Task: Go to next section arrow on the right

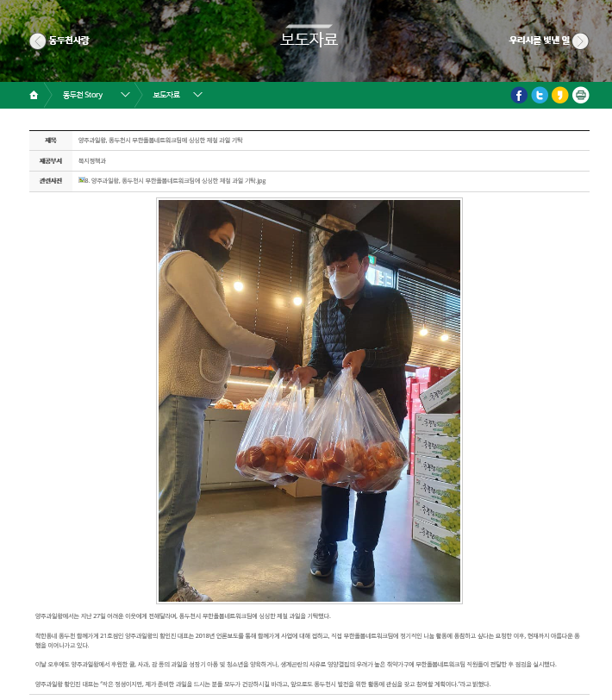Action: click(x=580, y=41)
